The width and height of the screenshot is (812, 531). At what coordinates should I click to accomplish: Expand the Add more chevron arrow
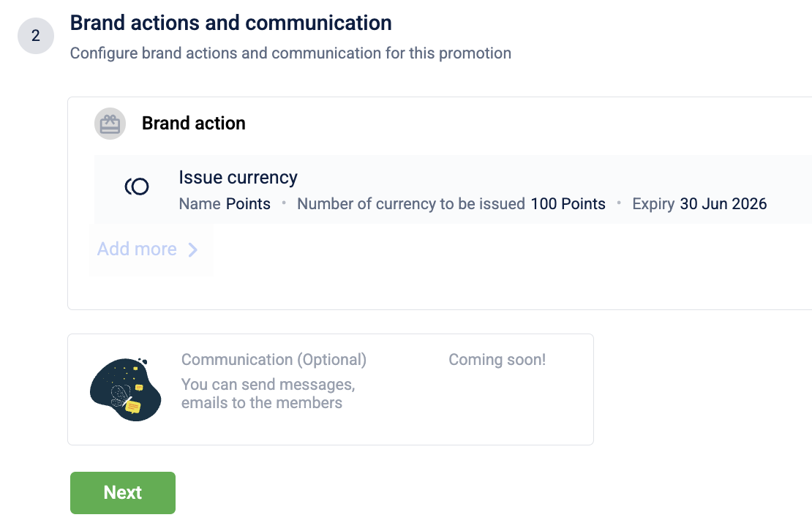[x=193, y=249]
